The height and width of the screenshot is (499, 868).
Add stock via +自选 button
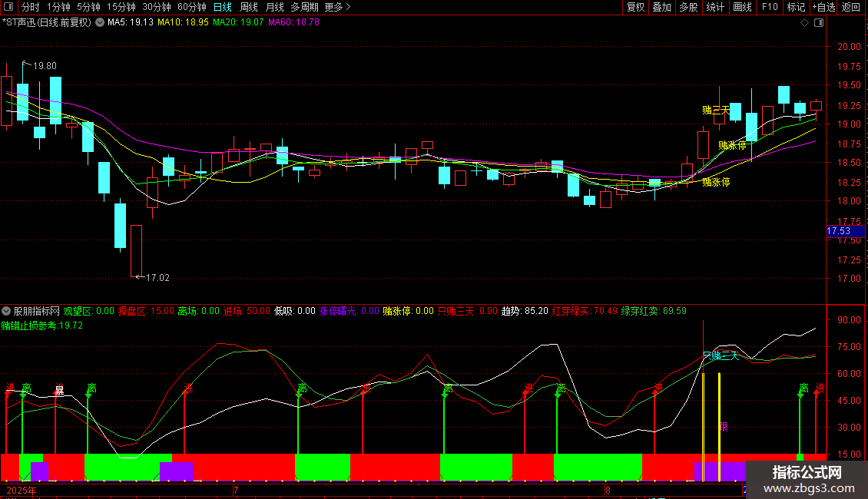823,7
